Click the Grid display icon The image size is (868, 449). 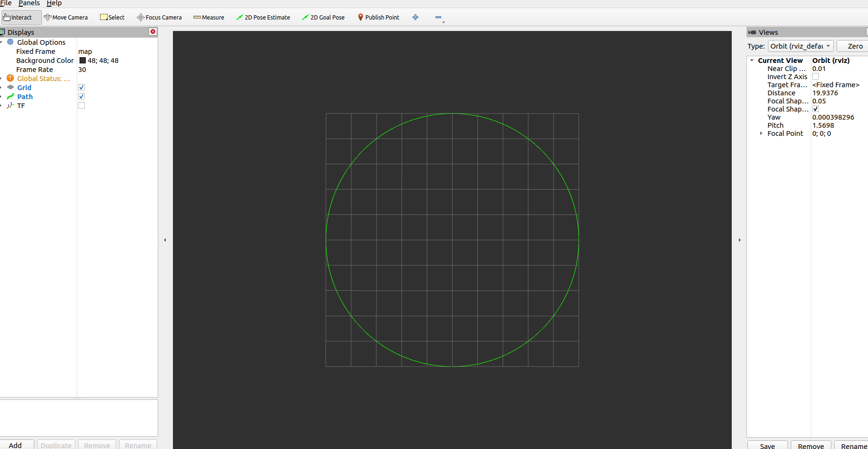[10, 87]
